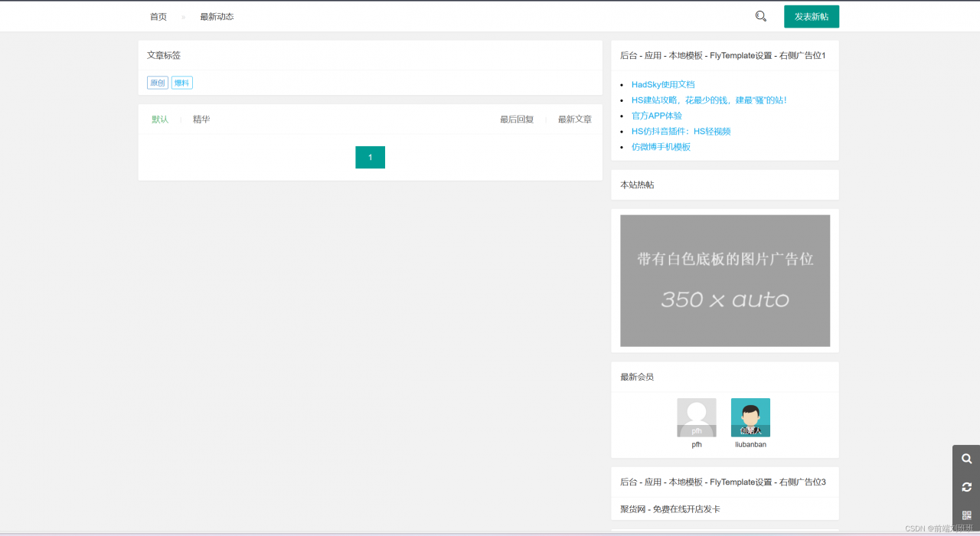Click member pfh's avatar under 最新会员
The height and width of the screenshot is (536, 980).
(x=696, y=416)
